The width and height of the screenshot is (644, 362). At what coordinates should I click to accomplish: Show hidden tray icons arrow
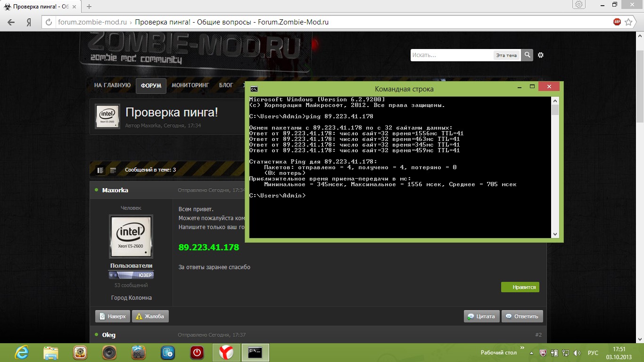click(532, 353)
